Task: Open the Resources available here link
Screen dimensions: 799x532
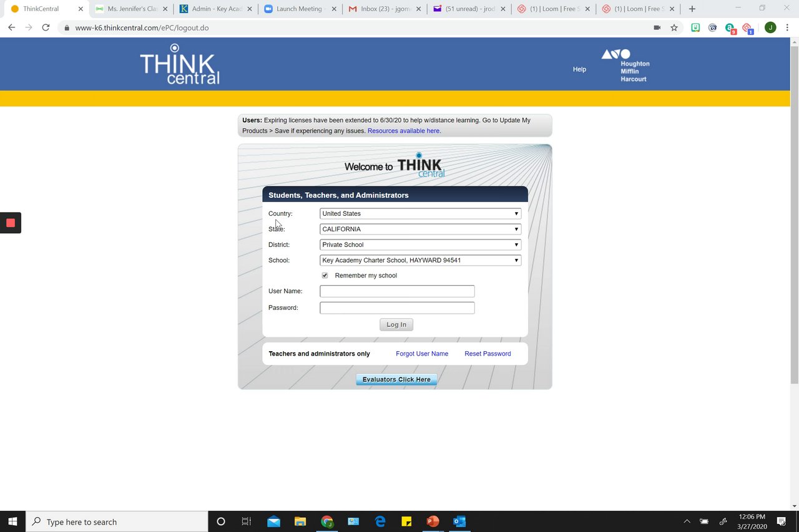Action: click(404, 131)
